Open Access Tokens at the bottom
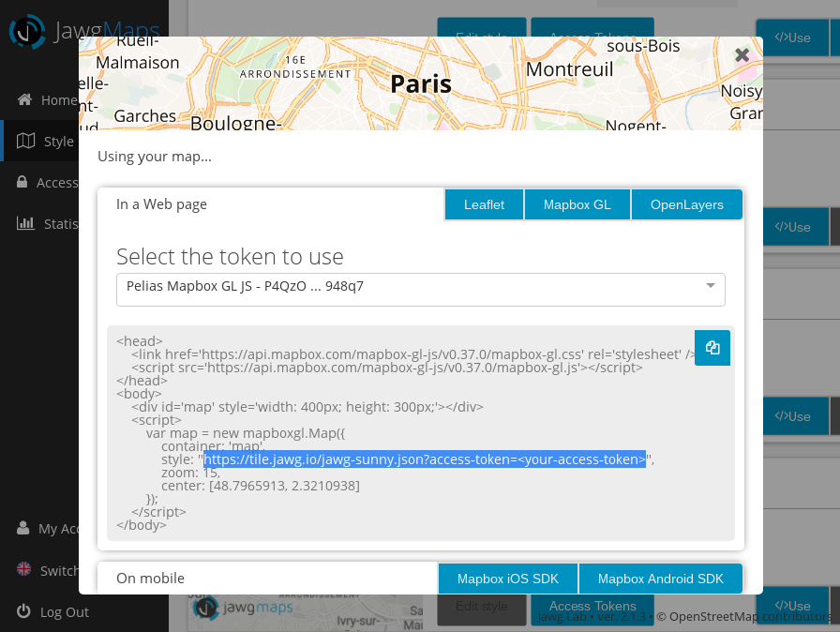 pos(592,605)
